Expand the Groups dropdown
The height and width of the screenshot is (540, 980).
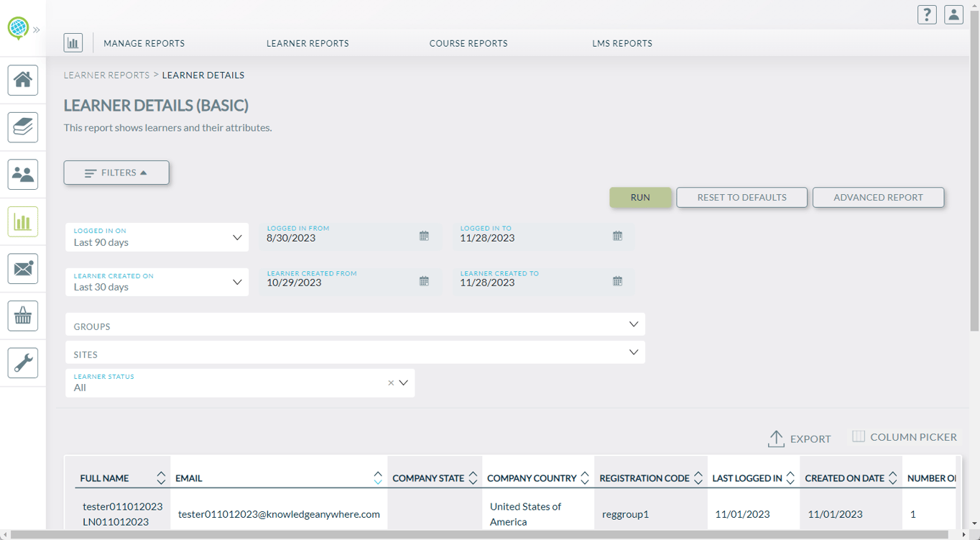[355, 324]
